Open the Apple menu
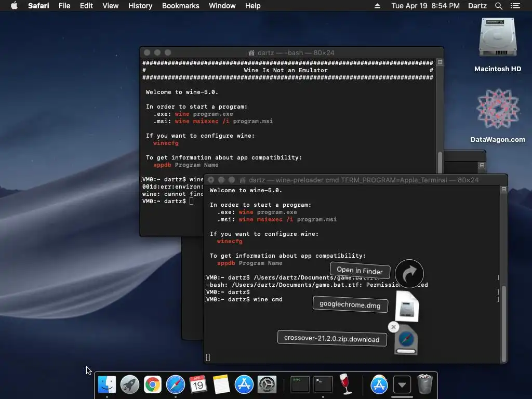The height and width of the screenshot is (399, 532). click(14, 6)
